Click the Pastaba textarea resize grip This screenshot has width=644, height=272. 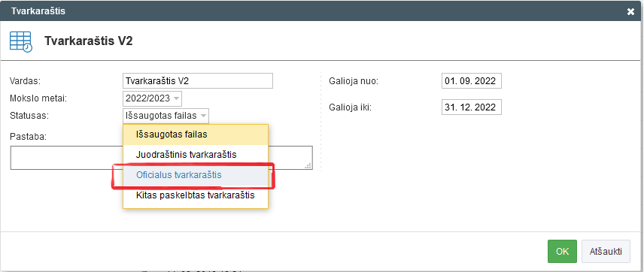coord(308,165)
